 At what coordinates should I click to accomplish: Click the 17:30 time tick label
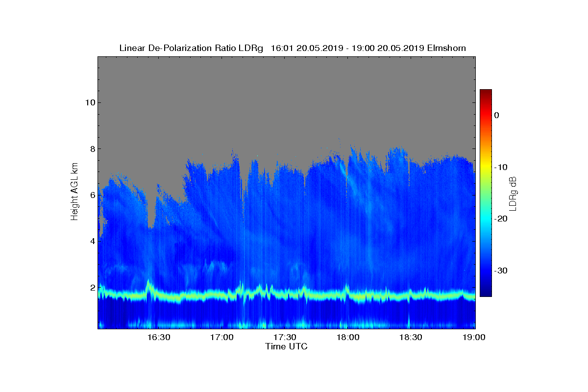pyautogui.click(x=285, y=337)
